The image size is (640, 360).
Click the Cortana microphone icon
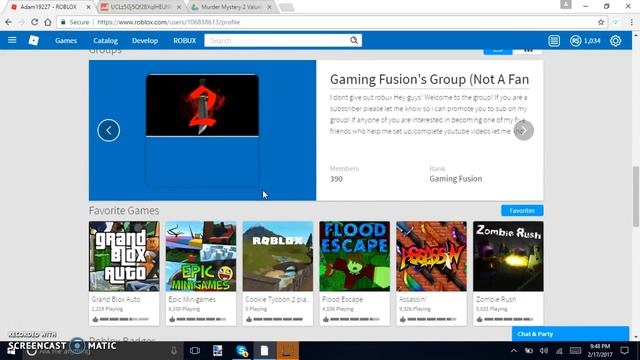174,351
